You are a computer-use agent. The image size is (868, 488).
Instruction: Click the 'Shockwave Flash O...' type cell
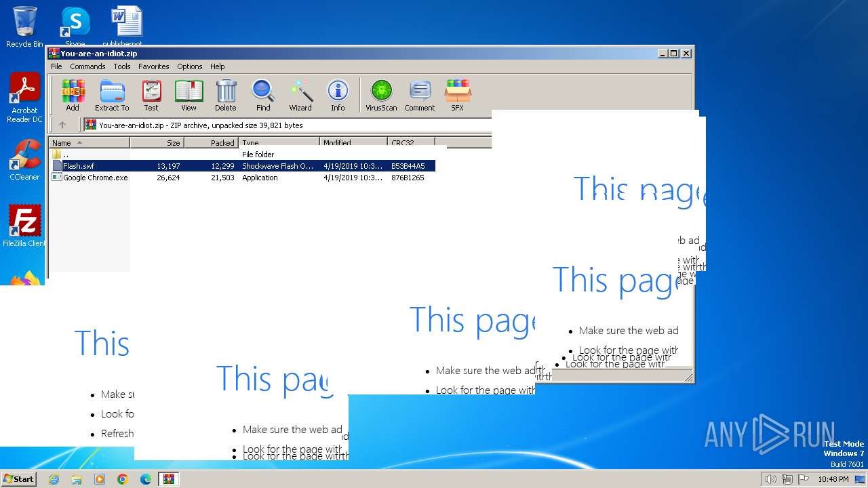click(x=277, y=166)
